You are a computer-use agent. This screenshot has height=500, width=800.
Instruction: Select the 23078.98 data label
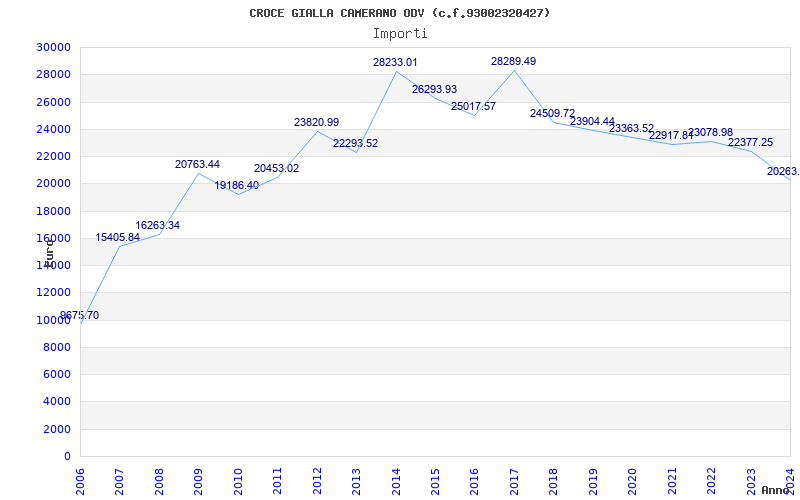(711, 133)
